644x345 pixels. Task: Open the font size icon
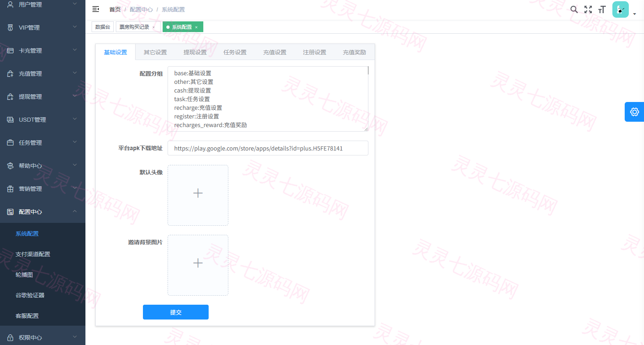point(602,9)
